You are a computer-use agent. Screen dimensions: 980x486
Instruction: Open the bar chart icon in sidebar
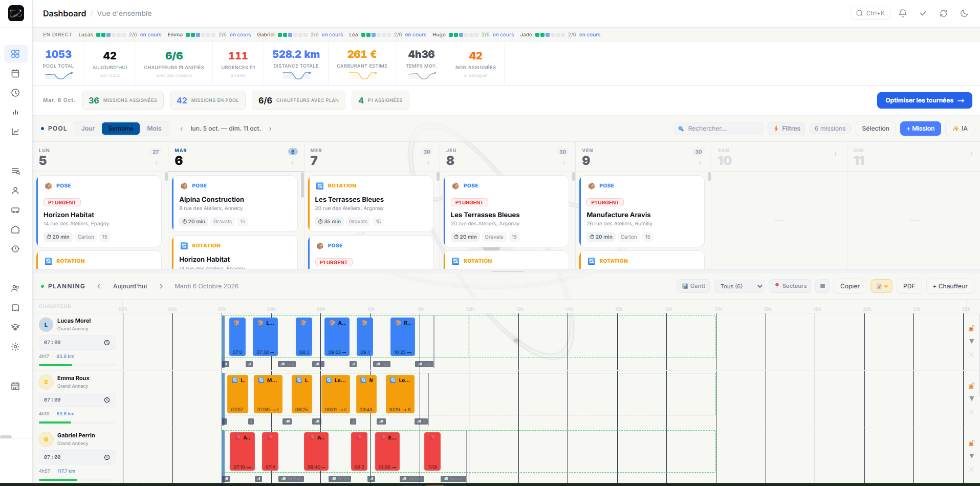point(15,112)
